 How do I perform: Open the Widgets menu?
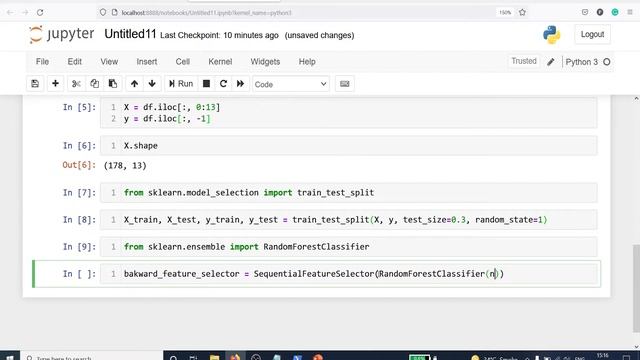pos(265,62)
